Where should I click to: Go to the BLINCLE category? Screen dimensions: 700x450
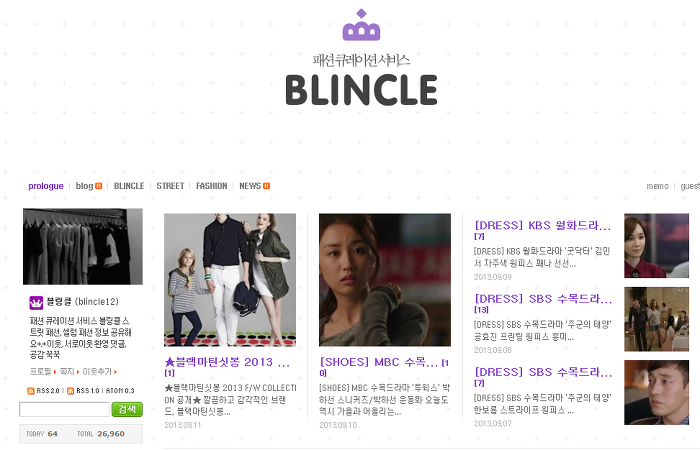[129, 186]
